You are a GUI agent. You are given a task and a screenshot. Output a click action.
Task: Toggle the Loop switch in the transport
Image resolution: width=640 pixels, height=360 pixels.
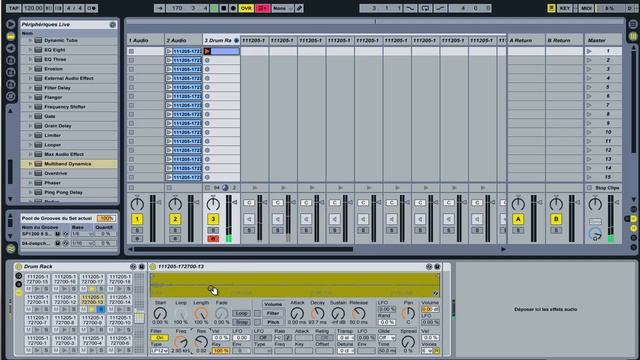pyautogui.click(x=425, y=8)
